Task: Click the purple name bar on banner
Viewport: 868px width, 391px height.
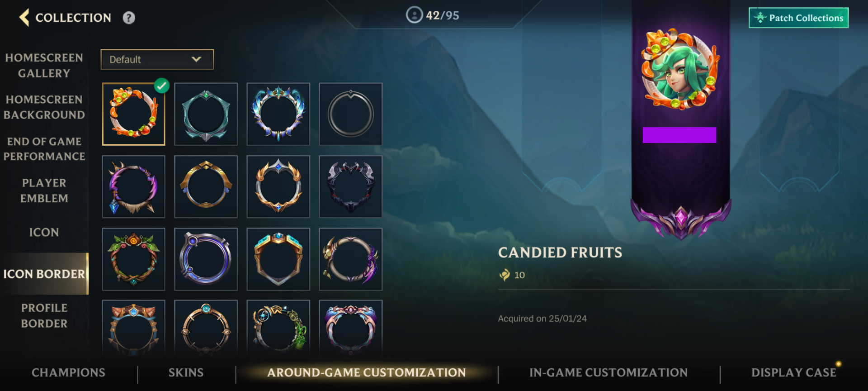Action: click(x=679, y=135)
